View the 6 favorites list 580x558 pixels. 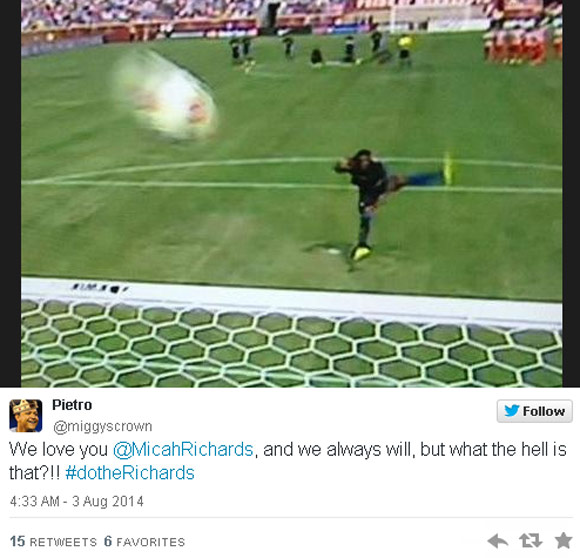[144, 541]
